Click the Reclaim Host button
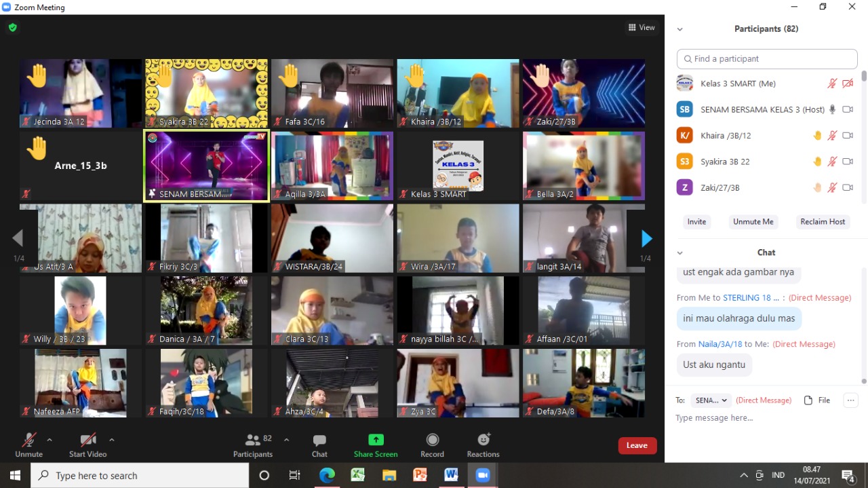 (x=823, y=222)
